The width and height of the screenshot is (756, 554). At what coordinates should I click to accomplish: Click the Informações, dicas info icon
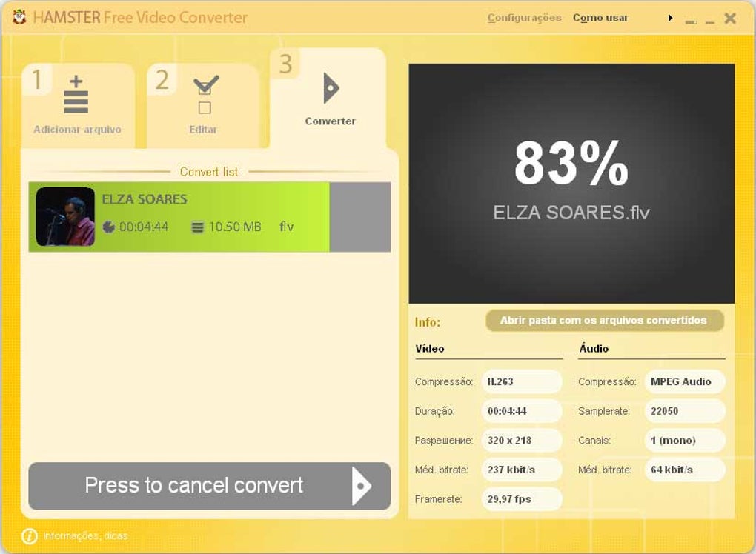pyautogui.click(x=30, y=535)
